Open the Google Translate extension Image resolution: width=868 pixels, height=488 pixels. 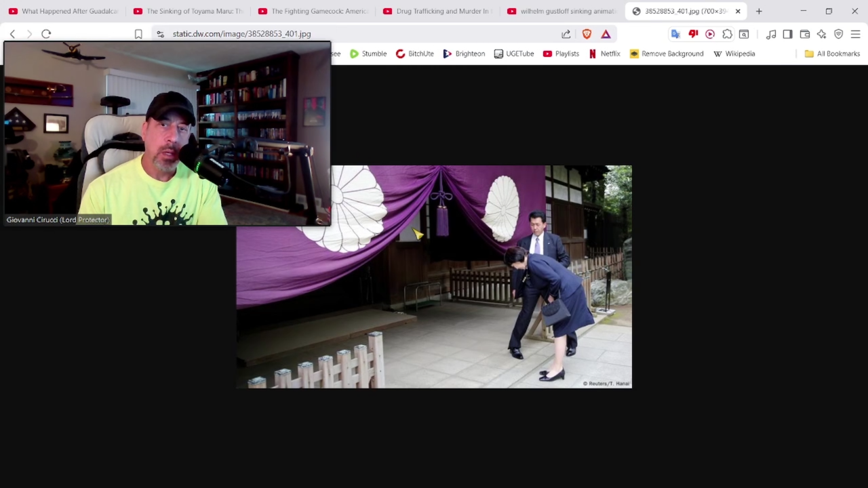click(675, 34)
